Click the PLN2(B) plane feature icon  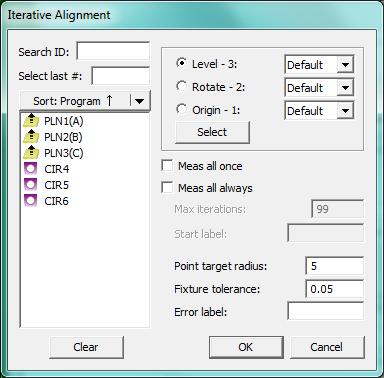pos(31,136)
